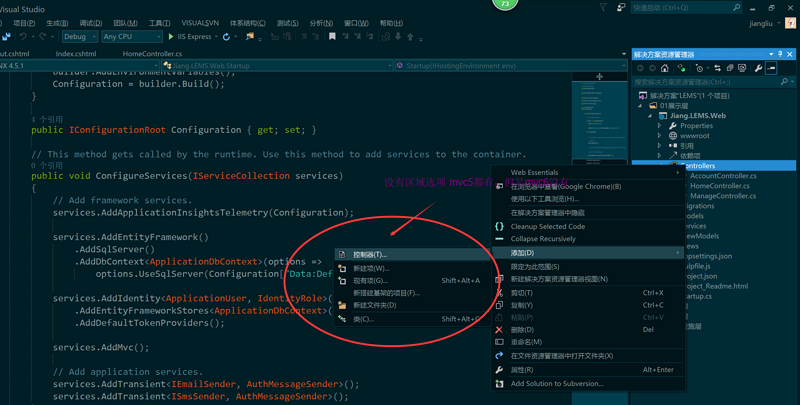Start debugging with IIS Express play button

click(171, 37)
